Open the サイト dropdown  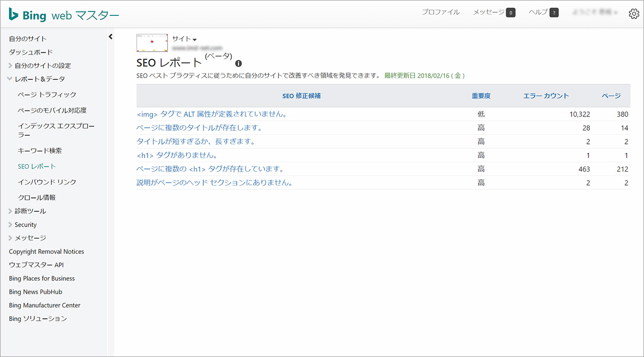184,39
